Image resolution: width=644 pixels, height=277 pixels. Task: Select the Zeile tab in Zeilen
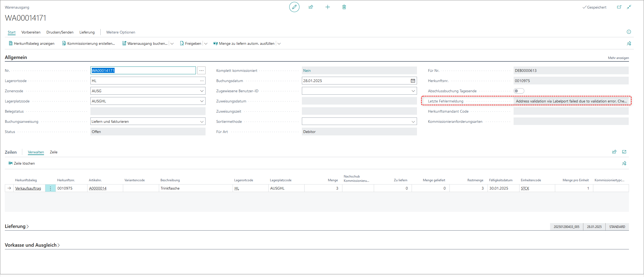point(53,152)
